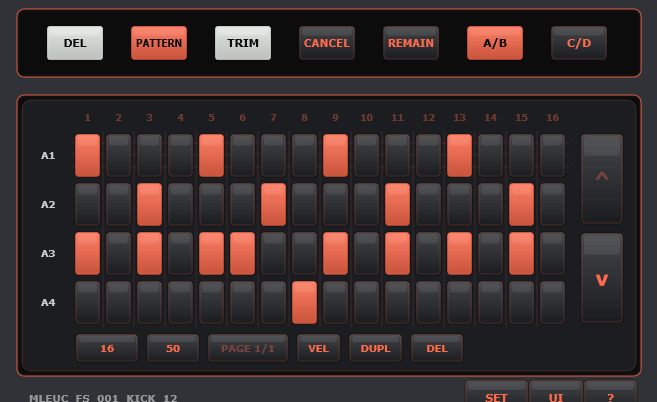Open the VEL velocity editor

pyautogui.click(x=319, y=348)
